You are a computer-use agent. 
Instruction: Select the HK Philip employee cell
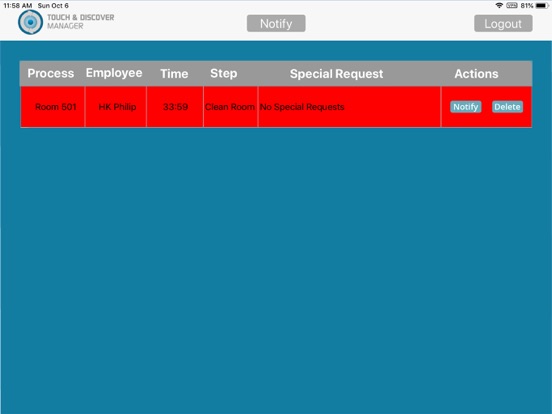click(116, 107)
